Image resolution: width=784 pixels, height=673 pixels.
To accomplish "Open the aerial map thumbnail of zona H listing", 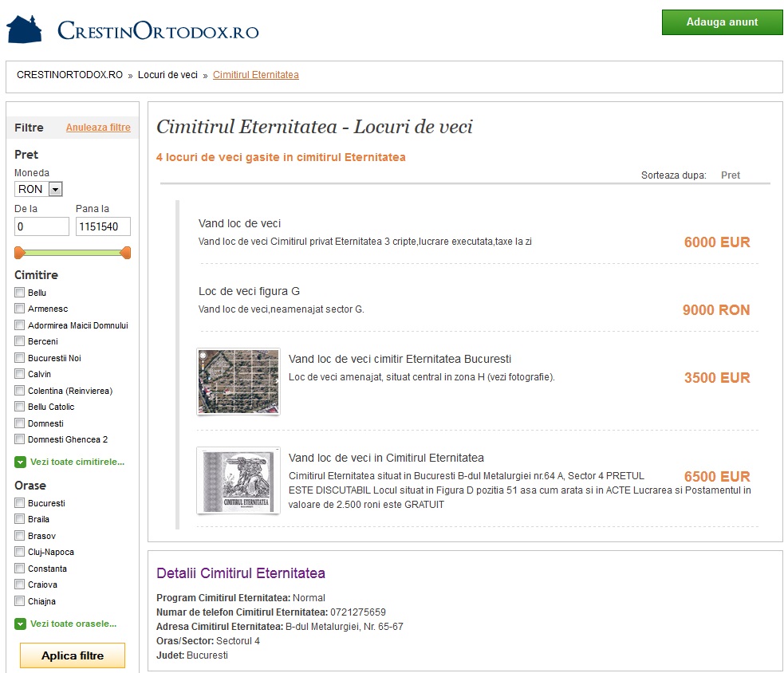I will pos(238,381).
